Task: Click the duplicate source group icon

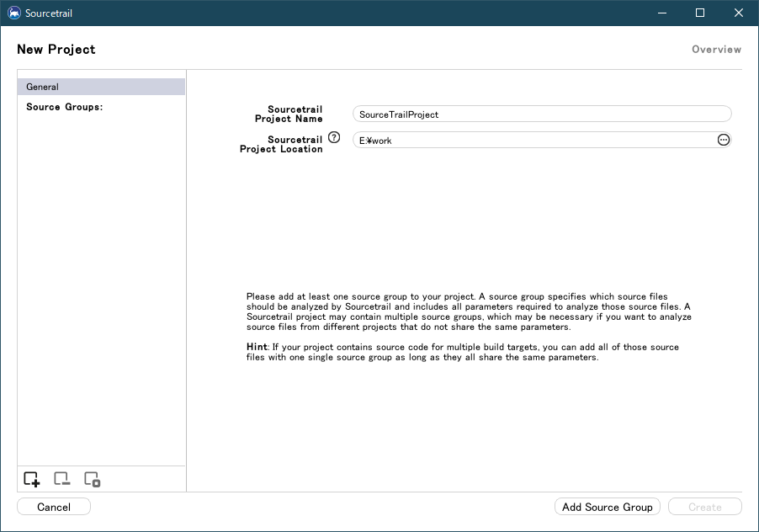Action: pos(92,479)
